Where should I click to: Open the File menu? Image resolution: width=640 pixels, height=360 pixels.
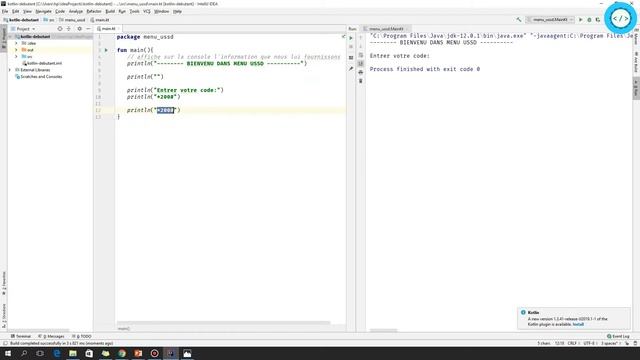(5, 11)
